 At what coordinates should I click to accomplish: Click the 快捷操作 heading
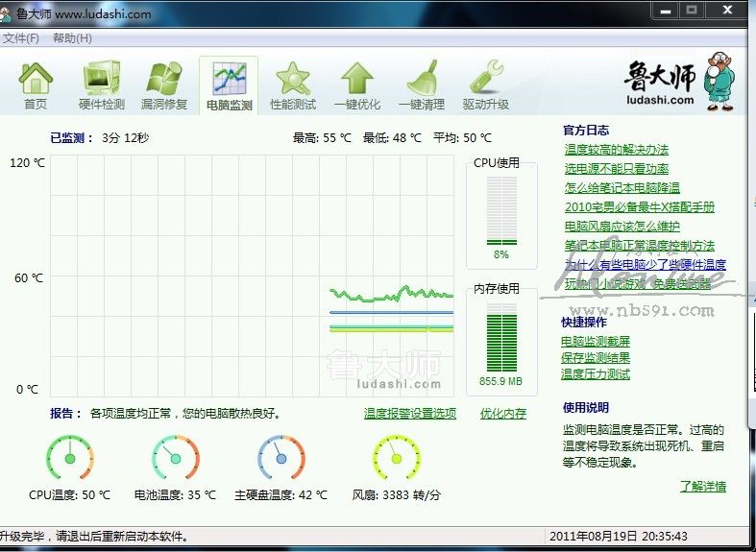point(584,322)
